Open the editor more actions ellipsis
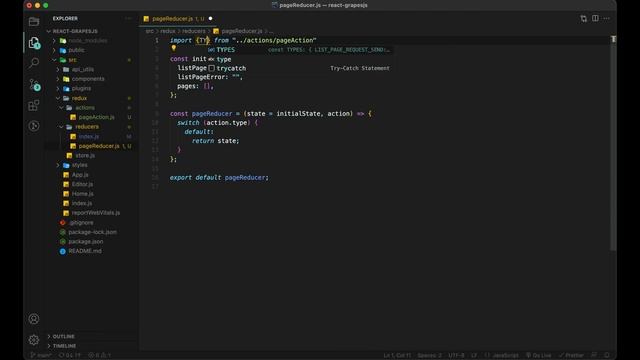640x360 pixels. click(x=607, y=18)
